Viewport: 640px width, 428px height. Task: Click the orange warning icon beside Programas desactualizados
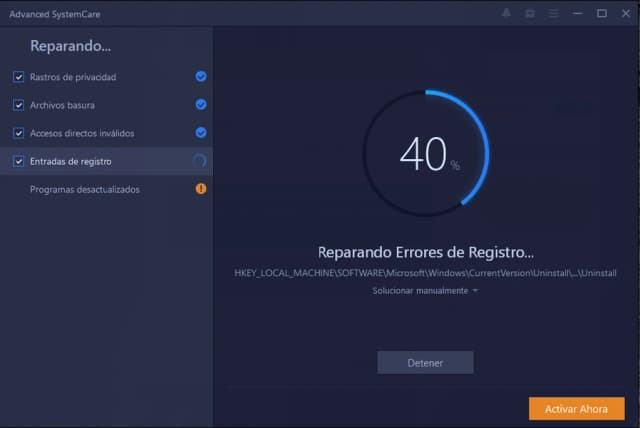click(200, 188)
